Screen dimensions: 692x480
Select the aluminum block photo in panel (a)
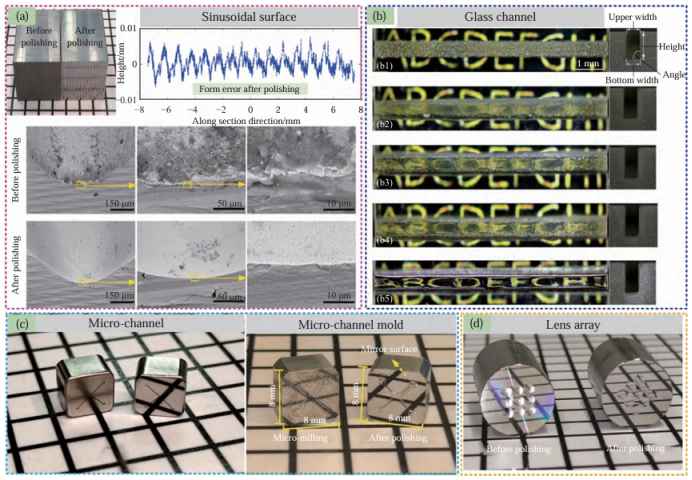click(56, 57)
